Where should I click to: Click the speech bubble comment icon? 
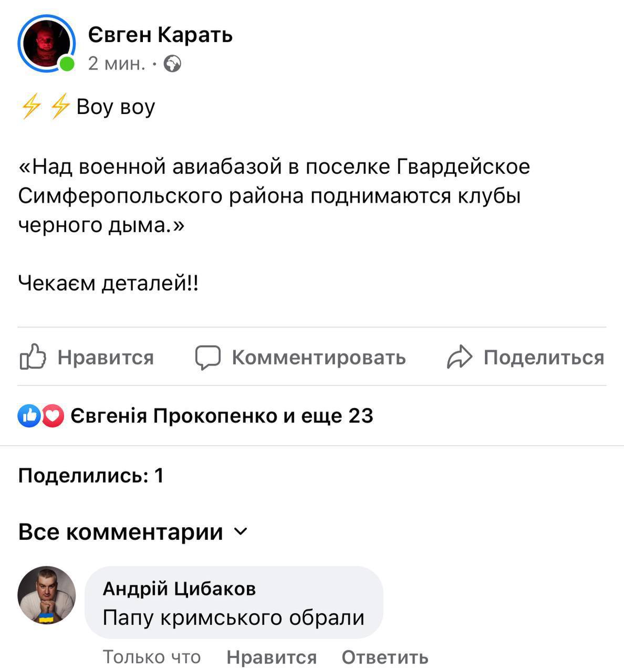pyautogui.click(x=207, y=358)
